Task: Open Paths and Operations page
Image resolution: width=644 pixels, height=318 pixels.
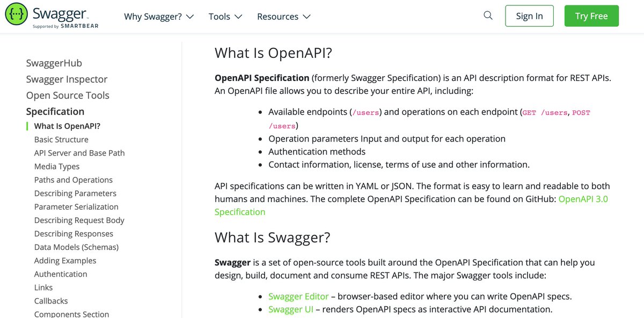Action: click(74, 180)
